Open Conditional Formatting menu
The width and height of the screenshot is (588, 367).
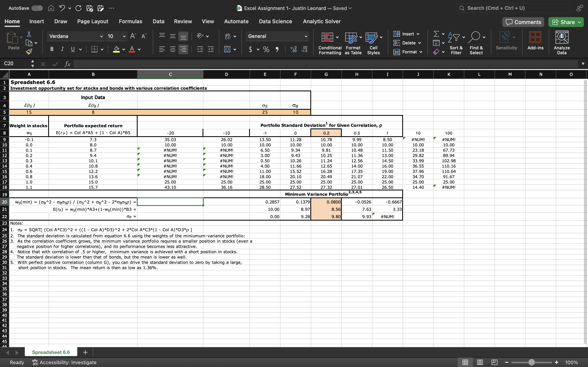point(330,43)
